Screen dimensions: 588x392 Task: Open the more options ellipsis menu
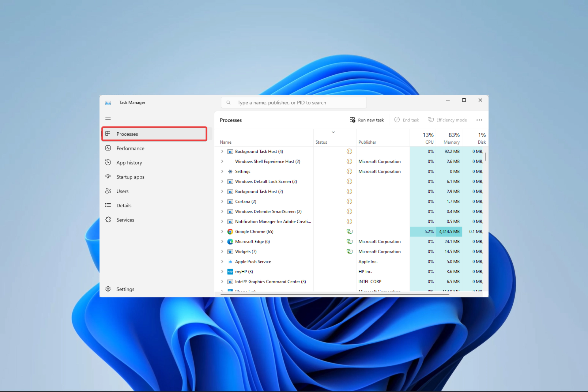(x=479, y=120)
